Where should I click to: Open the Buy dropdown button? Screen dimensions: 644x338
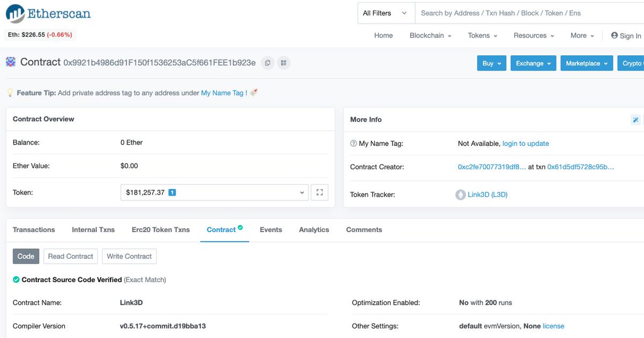[492, 63]
